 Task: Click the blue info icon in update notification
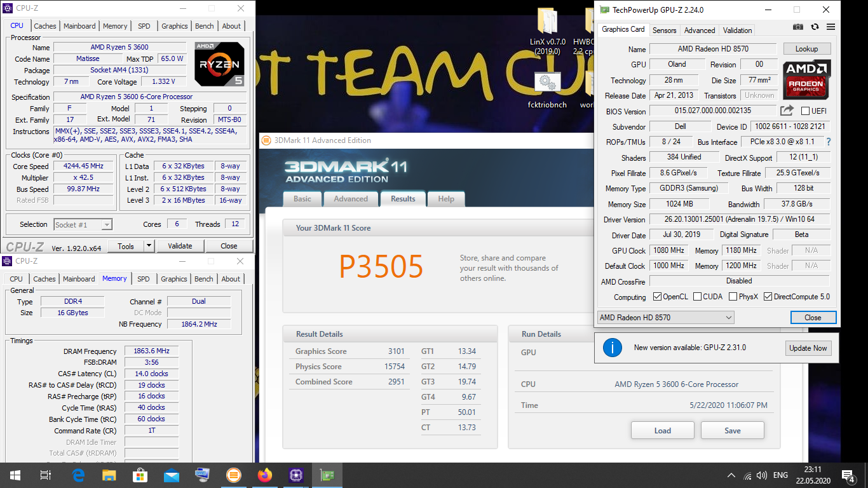pos(612,348)
